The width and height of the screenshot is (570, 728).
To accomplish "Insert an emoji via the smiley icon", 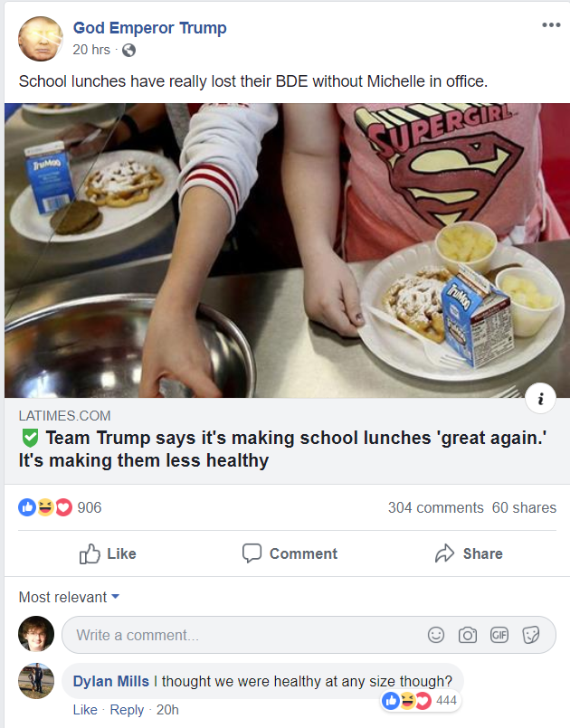I will click(x=436, y=635).
